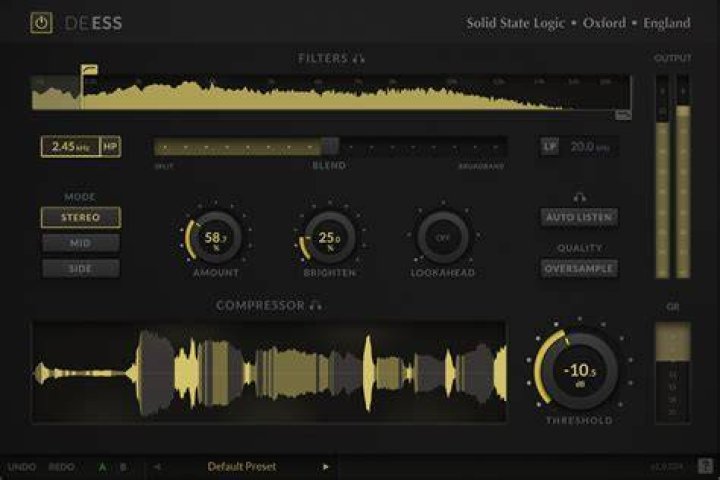Click the THRESHOLD knob showing -10.5 dB
This screenshot has height=480, width=720.
pos(579,371)
